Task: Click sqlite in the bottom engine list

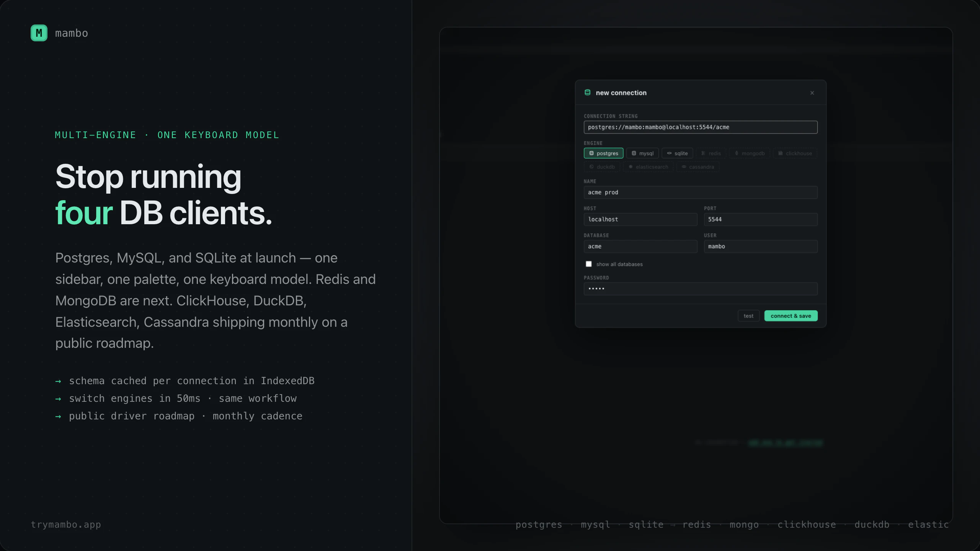Action: coord(646,525)
